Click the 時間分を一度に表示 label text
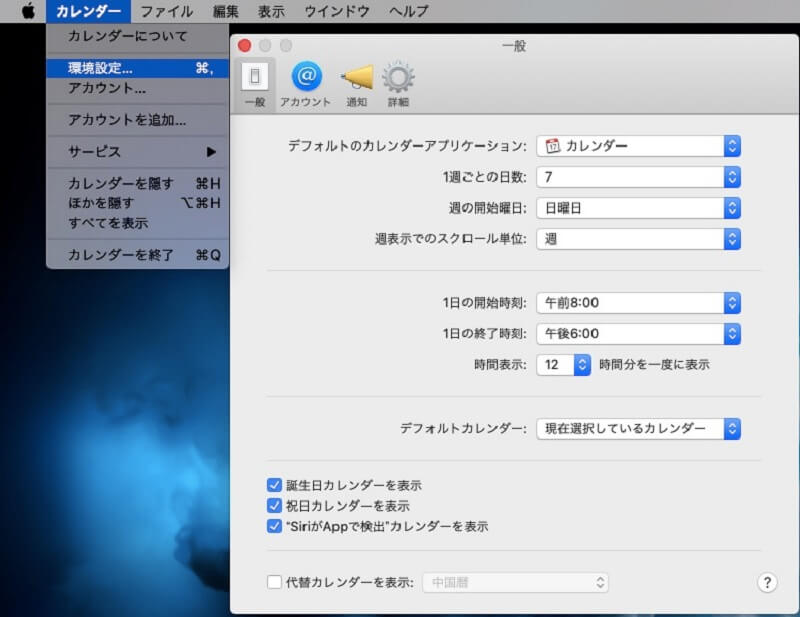Image resolution: width=800 pixels, height=617 pixels. [655, 365]
